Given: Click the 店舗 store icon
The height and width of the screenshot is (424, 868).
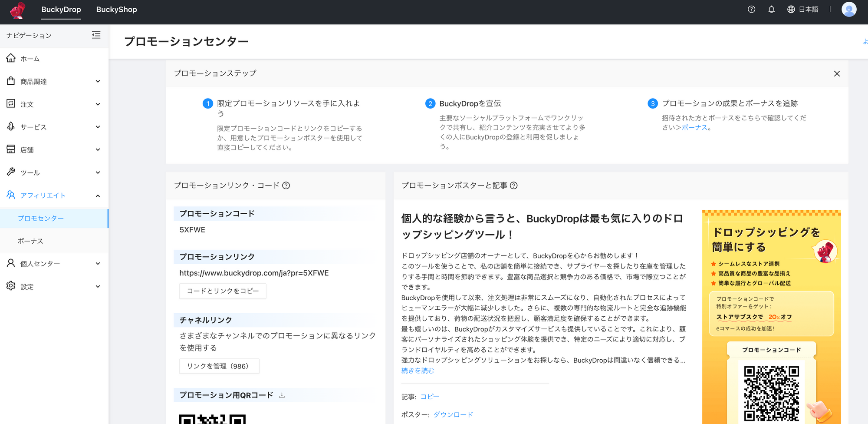Looking at the screenshot, I should point(11,149).
